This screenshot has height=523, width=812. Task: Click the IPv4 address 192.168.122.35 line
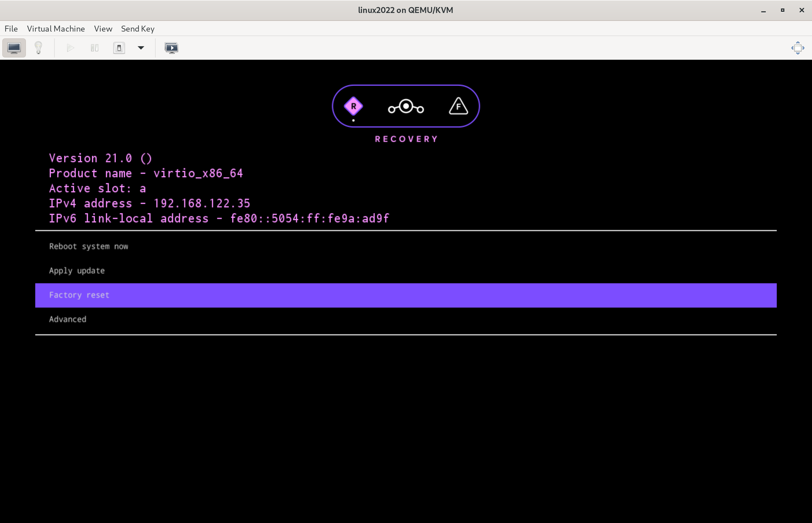(149, 203)
